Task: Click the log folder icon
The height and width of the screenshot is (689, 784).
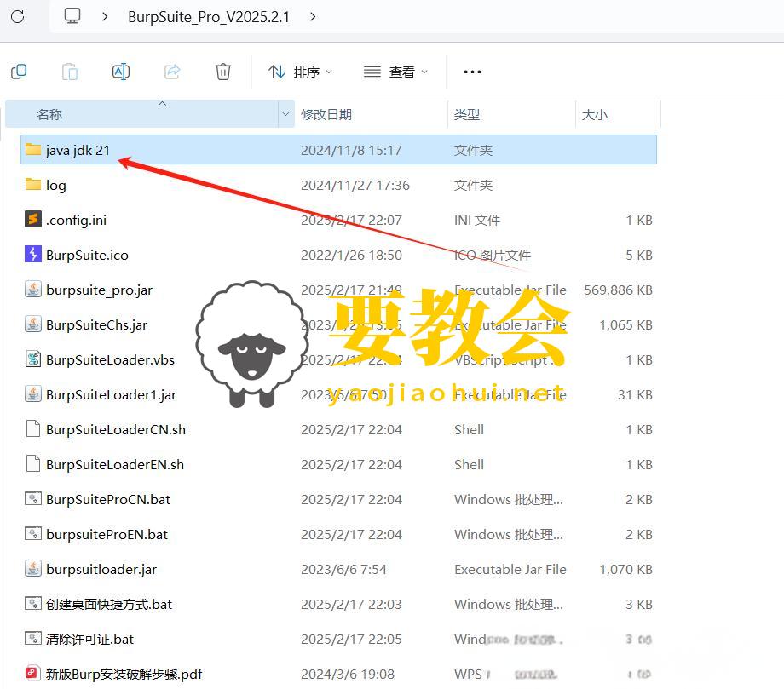Action: (33, 184)
